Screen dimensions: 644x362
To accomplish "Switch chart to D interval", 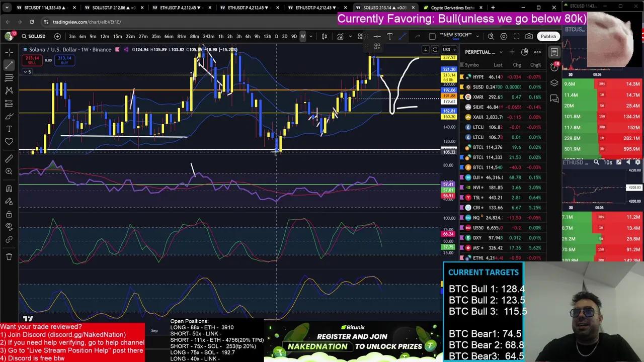I will (x=276, y=36).
